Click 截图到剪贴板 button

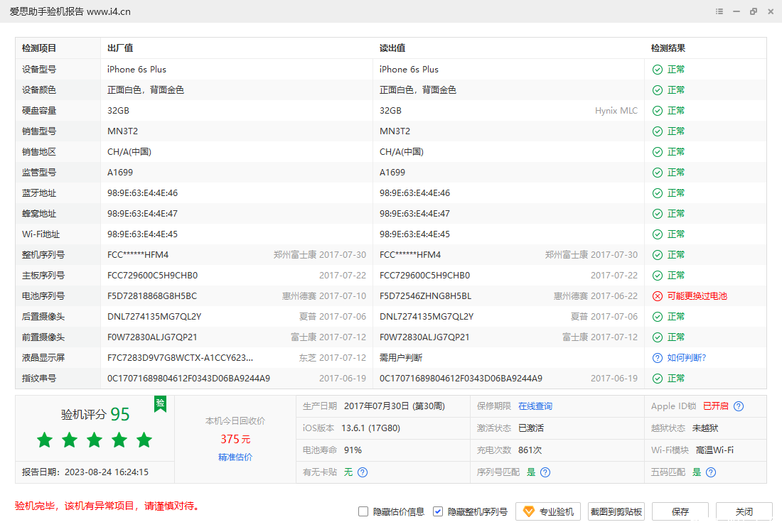616,511
